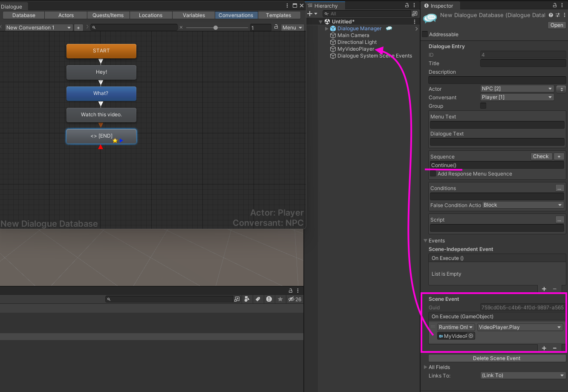Click the zoom slider handle in Dialogue editor
The width and height of the screenshot is (568, 392).
pos(216,28)
